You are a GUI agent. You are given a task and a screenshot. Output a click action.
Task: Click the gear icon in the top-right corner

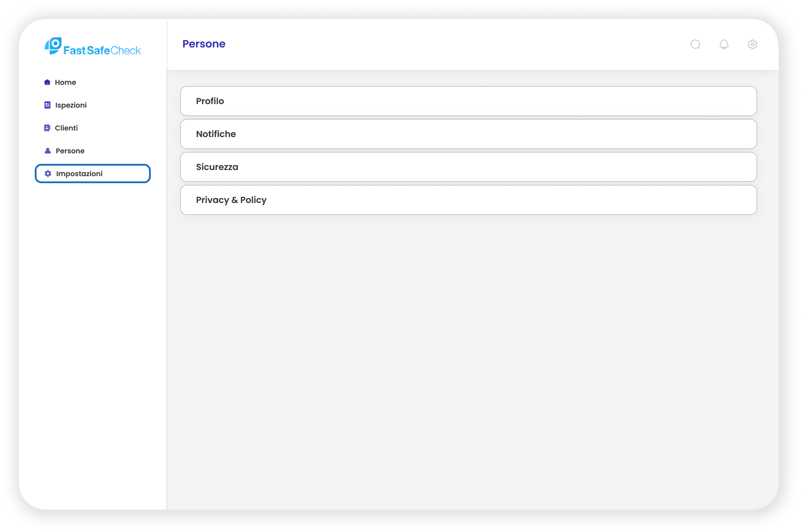point(752,44)
